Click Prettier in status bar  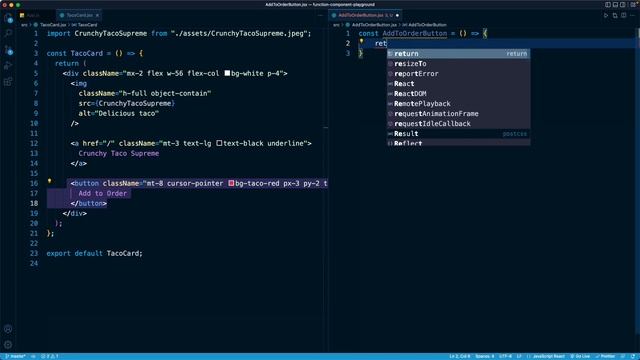coord(605,356)
